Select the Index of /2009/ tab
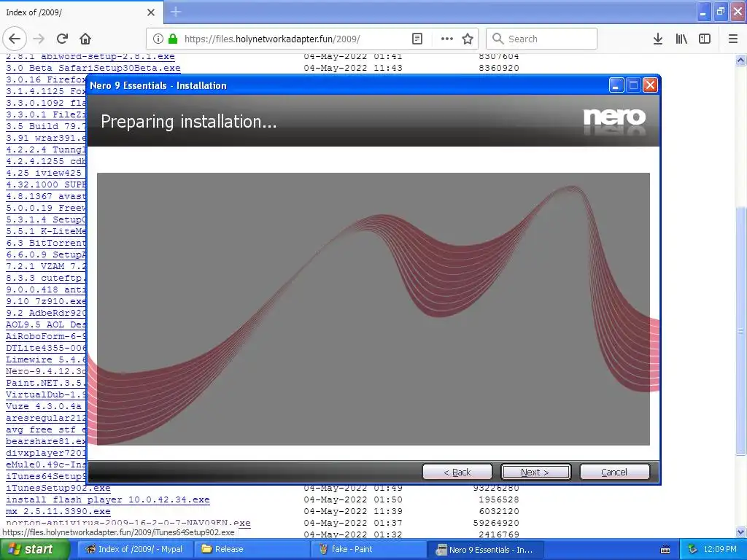This screenshot has height=560, width=747. [81, 12]
